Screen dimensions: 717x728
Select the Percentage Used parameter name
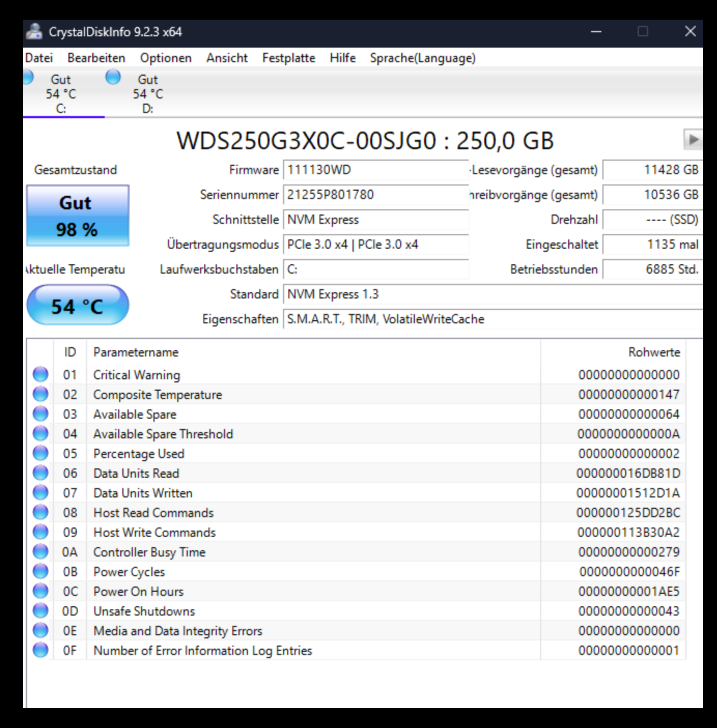(139, 453)
